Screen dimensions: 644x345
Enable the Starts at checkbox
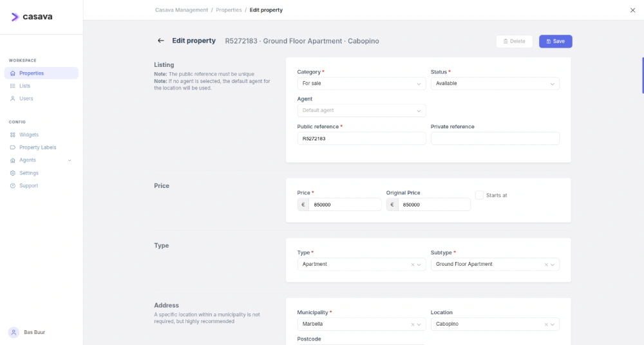point(479,195)
